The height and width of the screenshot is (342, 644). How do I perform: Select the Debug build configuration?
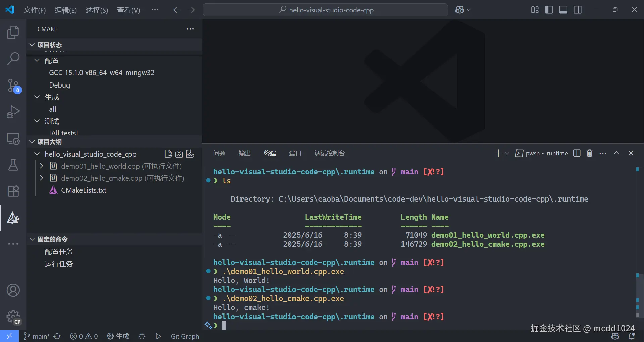(x=60, y=85)
